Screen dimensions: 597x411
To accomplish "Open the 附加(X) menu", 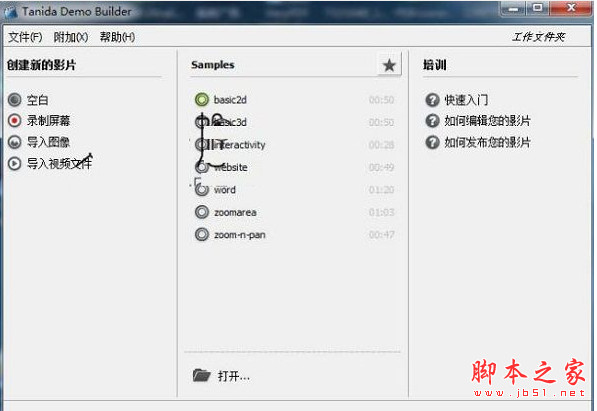I will tap(71, 37).
